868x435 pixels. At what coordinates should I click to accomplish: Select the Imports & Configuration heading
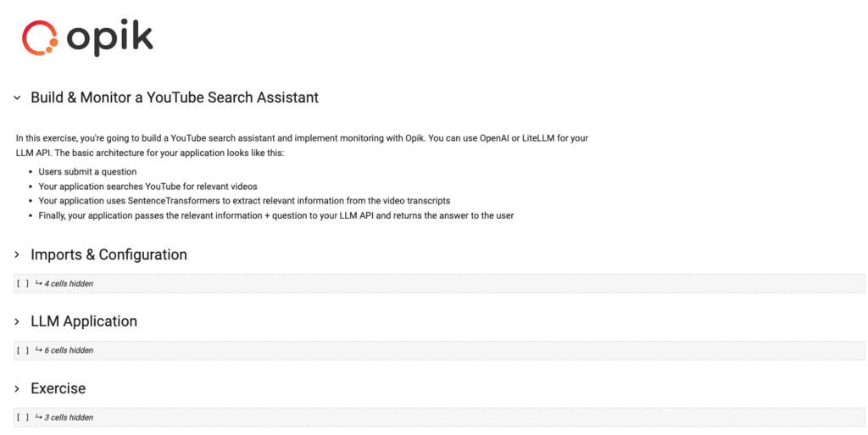tap(108, 254)
